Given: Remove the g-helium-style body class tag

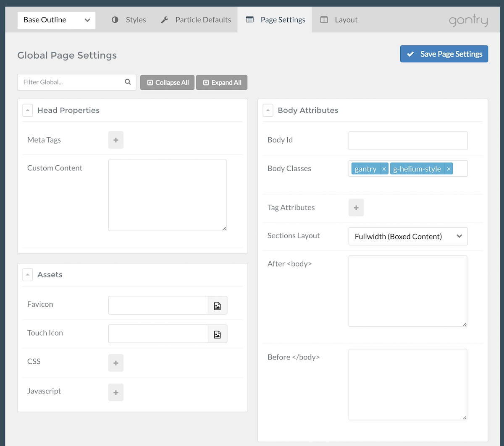Looking at the screenshot, I should tap(449, 169).
